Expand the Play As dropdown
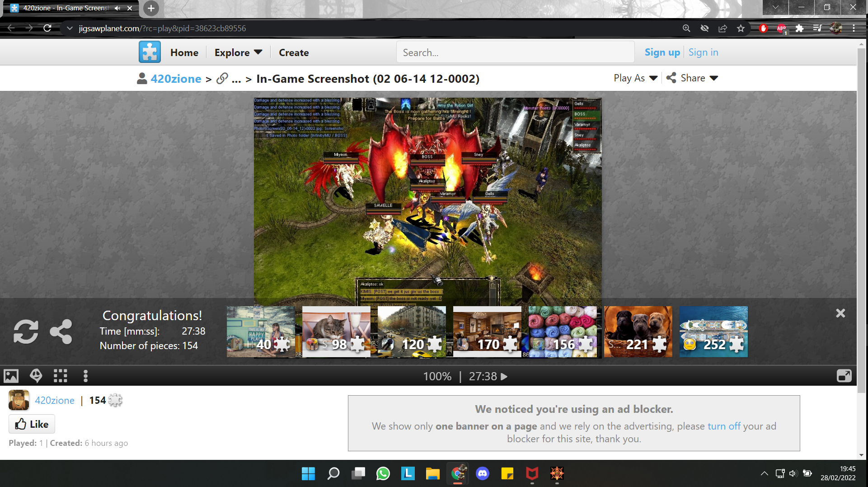Screen dimensions: 868x487 coord(635,78)
